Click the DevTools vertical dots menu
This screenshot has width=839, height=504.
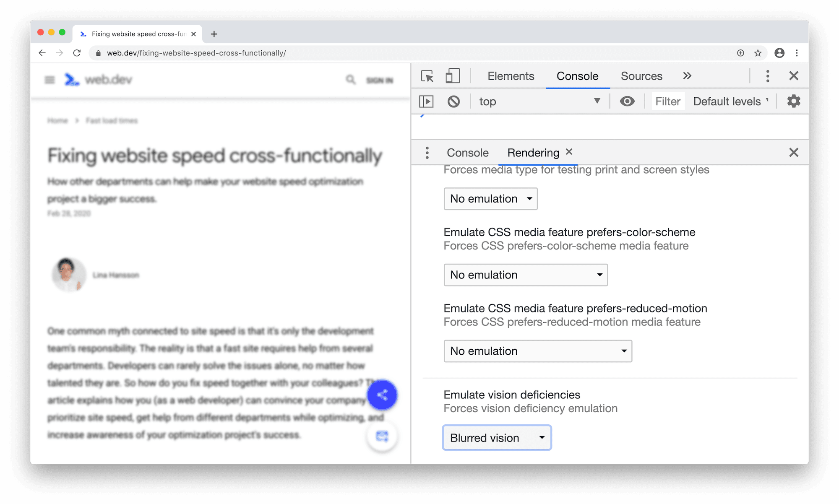pyautogui.click(x=768, y=75)
